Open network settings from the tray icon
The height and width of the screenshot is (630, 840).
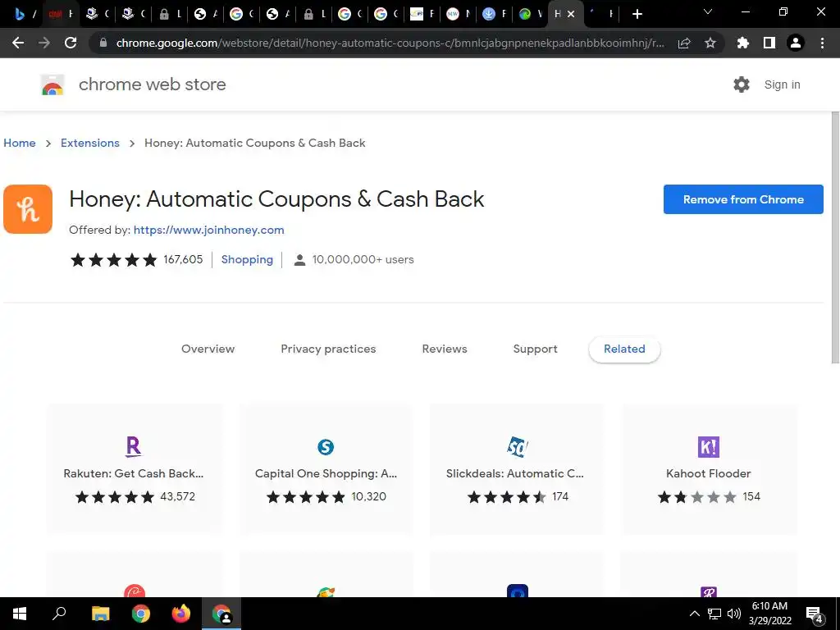click(714, 614)
